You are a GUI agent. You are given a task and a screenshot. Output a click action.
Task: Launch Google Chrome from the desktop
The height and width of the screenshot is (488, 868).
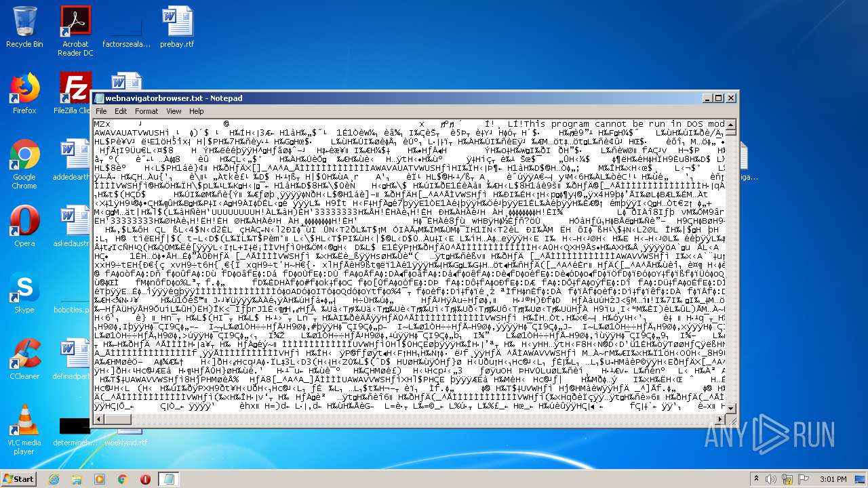tap(24, 164)
